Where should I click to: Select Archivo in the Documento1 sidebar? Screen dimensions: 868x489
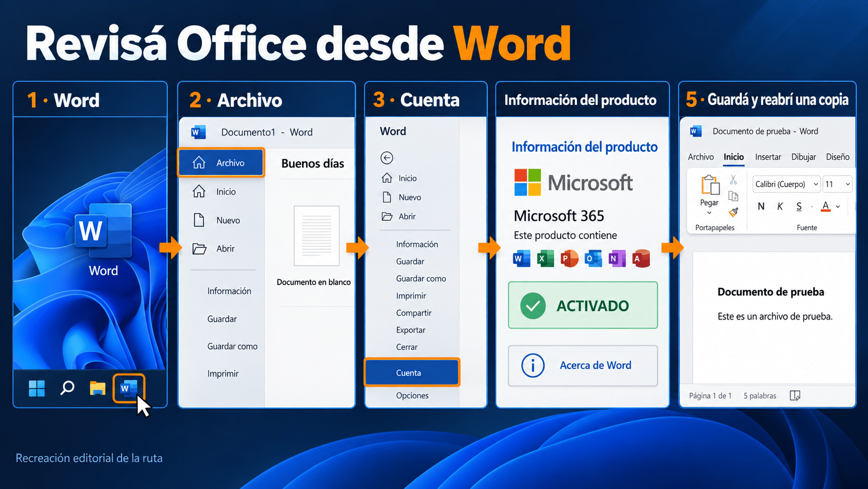221,163
